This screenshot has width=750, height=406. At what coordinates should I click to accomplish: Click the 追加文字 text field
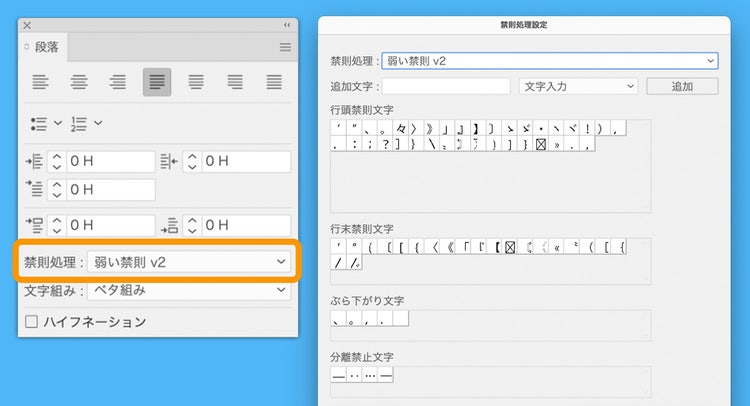tap(446, 86)
